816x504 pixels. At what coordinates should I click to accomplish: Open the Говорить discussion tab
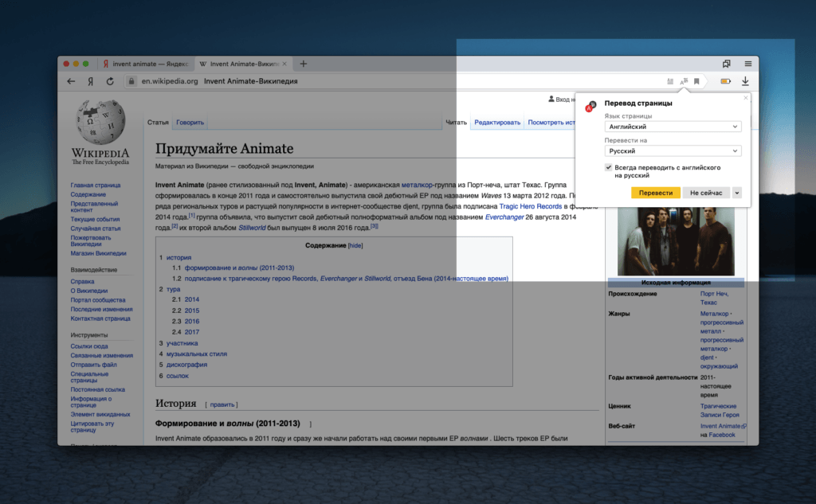tap(190, 123)
